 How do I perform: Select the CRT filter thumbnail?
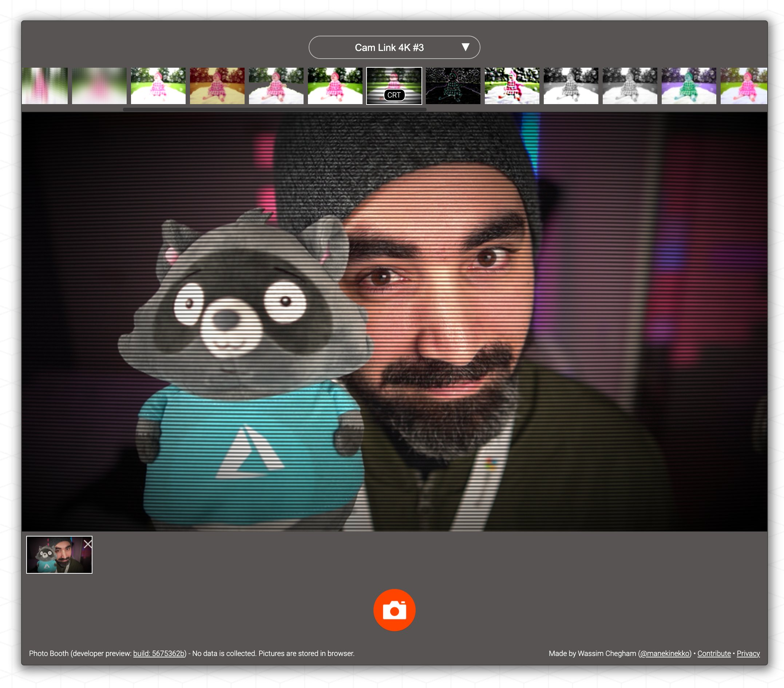click(394, 86)
